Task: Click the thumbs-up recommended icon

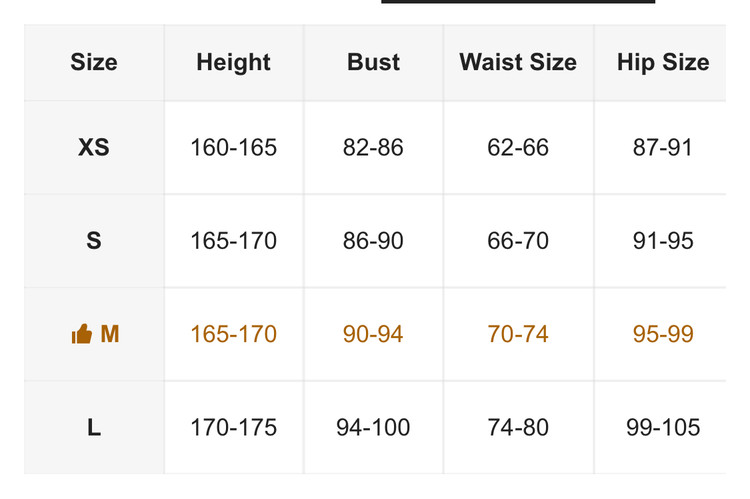Action: [81, 335]
